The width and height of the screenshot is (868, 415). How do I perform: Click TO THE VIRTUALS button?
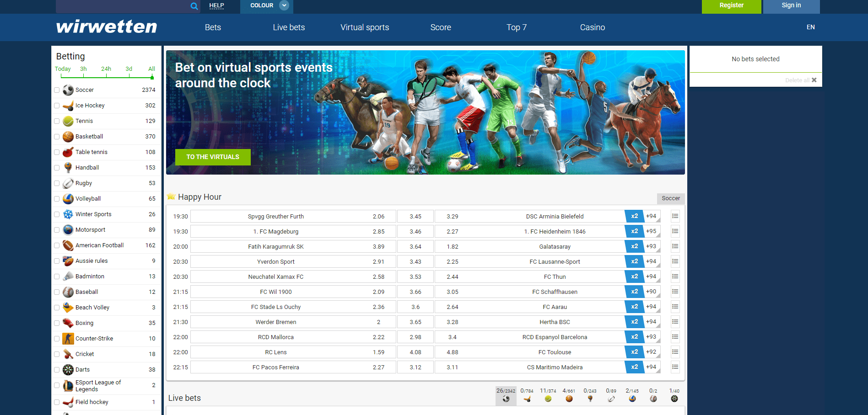click(x=213, y=157)
